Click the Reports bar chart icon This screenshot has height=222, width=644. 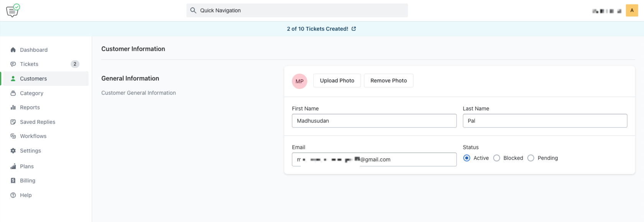coord(13,107)
